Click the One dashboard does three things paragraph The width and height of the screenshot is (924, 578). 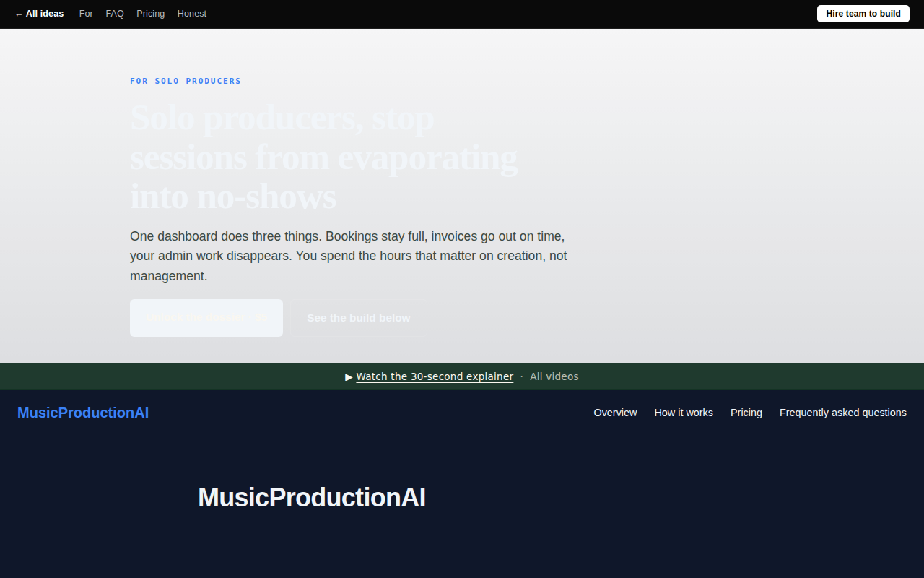349,256
